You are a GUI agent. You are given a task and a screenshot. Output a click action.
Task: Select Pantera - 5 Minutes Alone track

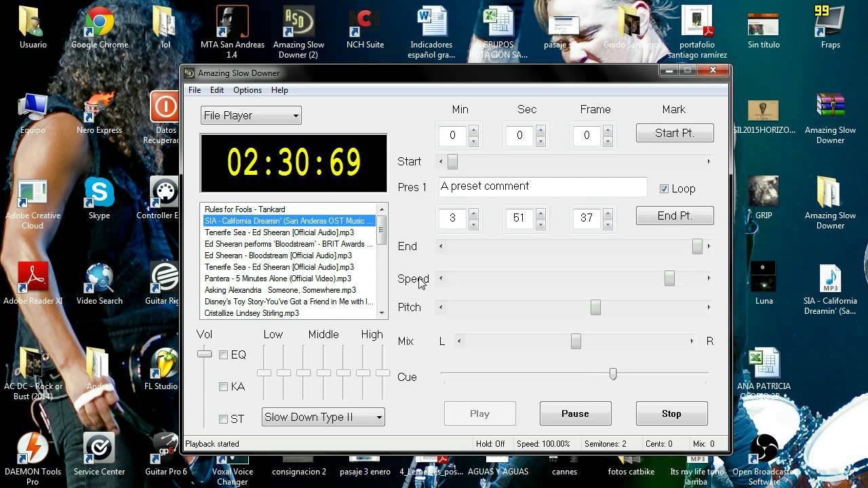point(289,279)
